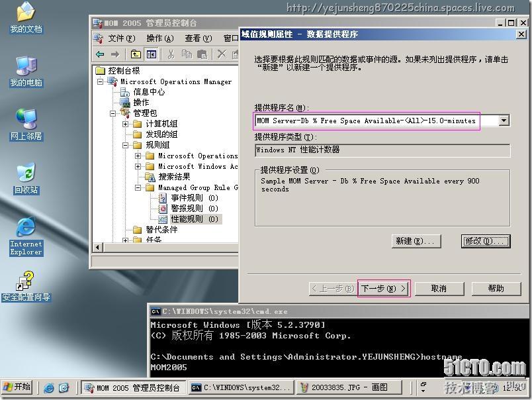This screenshot has width=532, height=400.
Task: Open the File (F) menu
Action: [122, 38]
